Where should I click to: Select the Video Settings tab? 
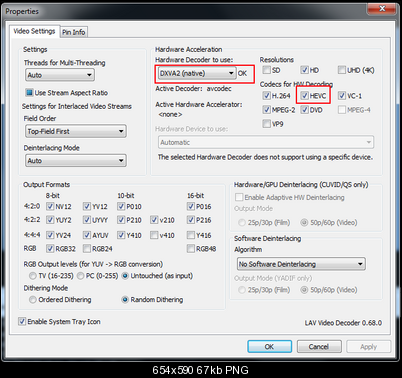(34, 31)
